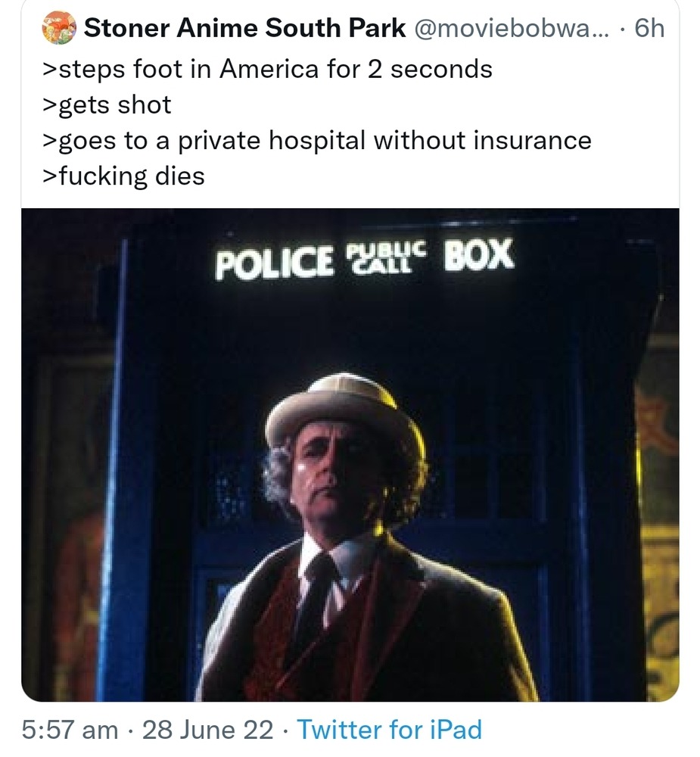The image size is (700, 757).
Task: Click the "steps foot in America" text line
Action: (x=267, y=69)
